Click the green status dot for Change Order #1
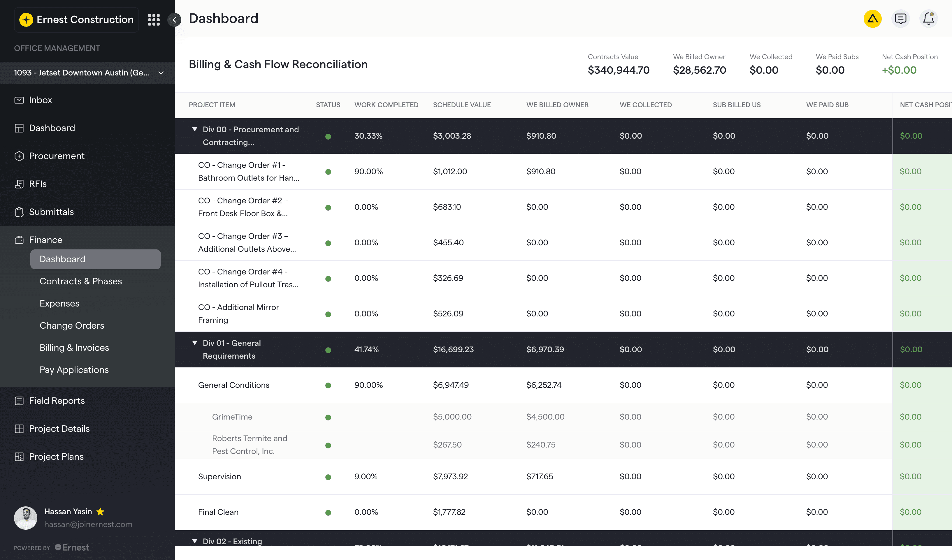 click(328, 171)
